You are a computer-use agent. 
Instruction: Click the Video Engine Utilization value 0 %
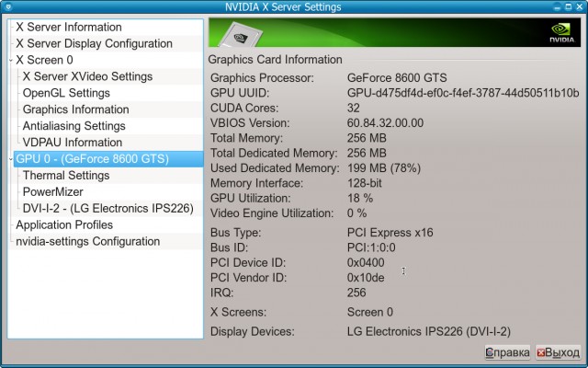356,213
